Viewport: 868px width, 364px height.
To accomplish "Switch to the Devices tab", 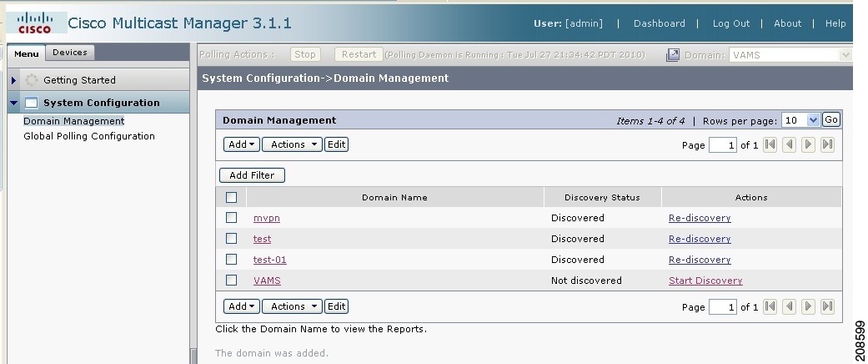I will pos(70,52).
